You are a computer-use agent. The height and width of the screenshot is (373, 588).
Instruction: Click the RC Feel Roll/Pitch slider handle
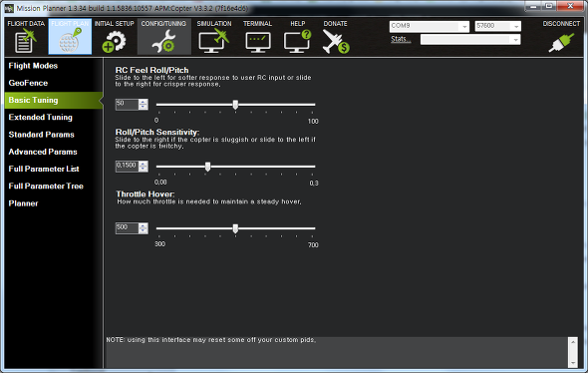click(235, 105)
